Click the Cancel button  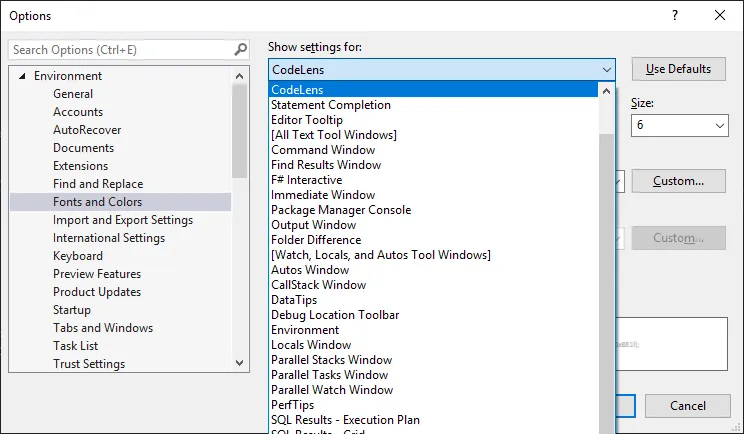click(688, 406)
